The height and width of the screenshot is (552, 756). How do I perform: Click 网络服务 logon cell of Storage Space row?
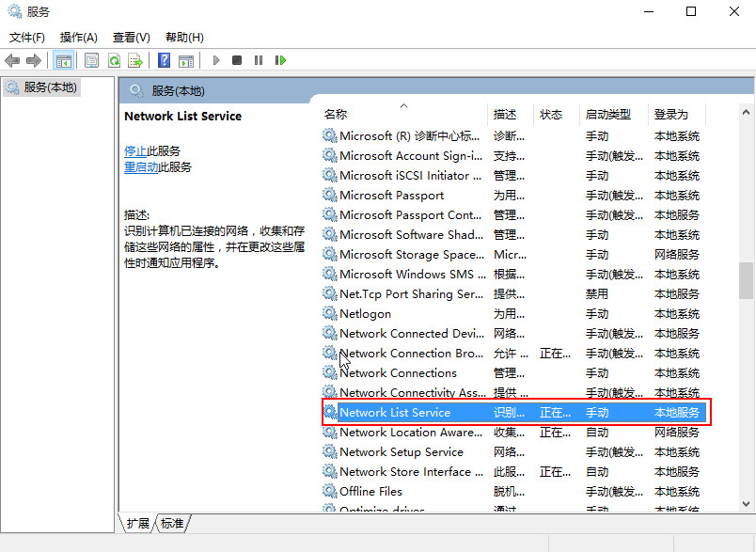pyautogui.click(x=676, y=254)
